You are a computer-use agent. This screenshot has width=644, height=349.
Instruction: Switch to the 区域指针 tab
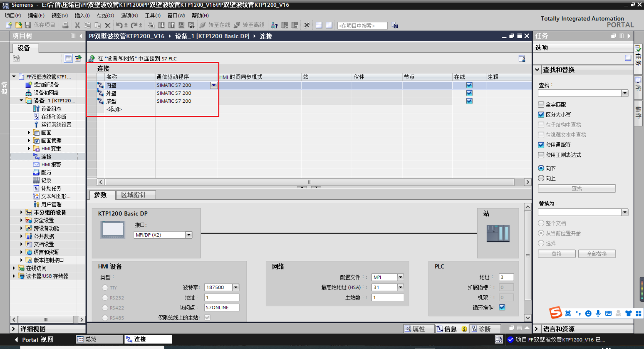point(136,195)
